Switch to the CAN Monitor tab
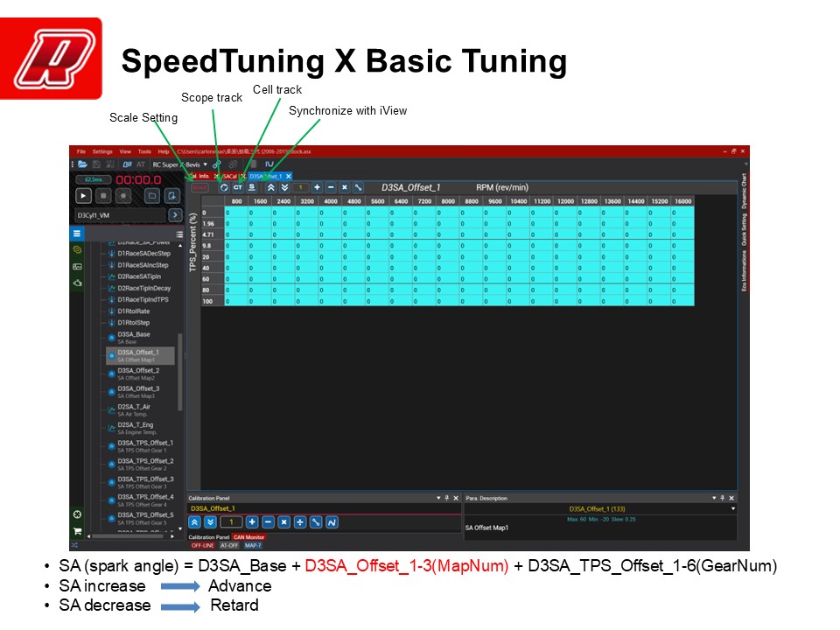Screen dimensions: 840x630 coord(249,537)
